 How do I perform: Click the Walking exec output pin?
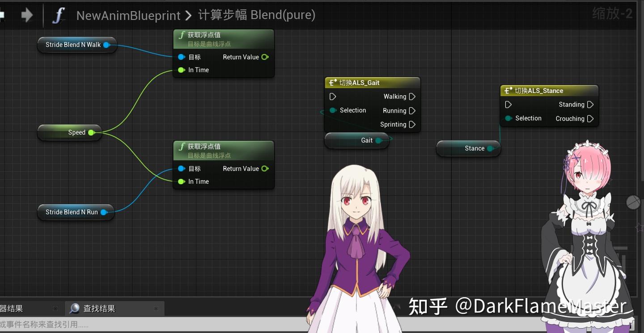click(x=412, y=97)
